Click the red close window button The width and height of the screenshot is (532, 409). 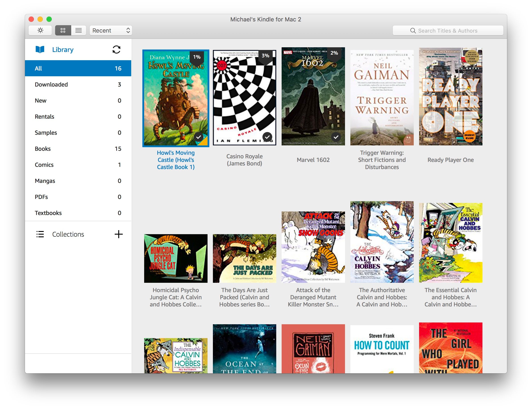(31, 19)
